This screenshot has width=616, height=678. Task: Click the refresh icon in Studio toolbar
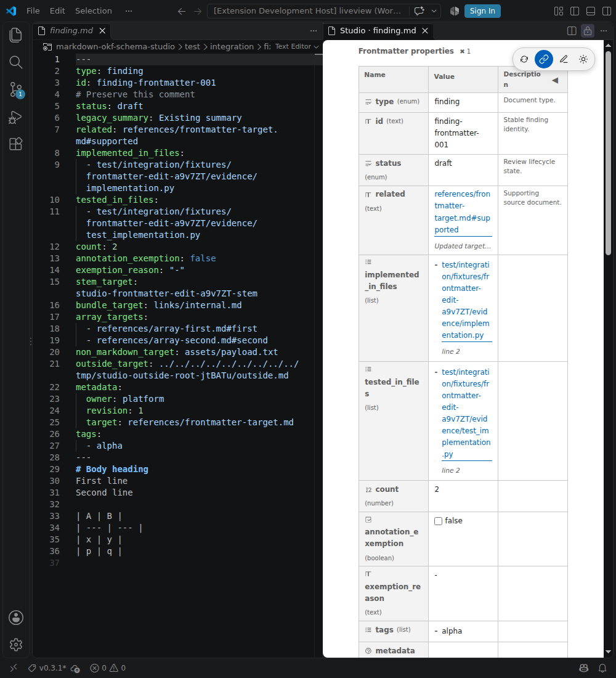(524, 59)
